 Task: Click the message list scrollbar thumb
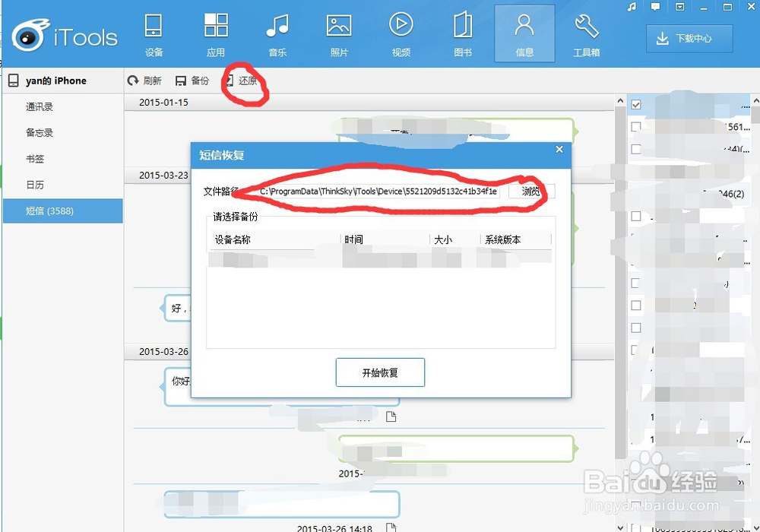pyautogui.click(x=620, y=283)
